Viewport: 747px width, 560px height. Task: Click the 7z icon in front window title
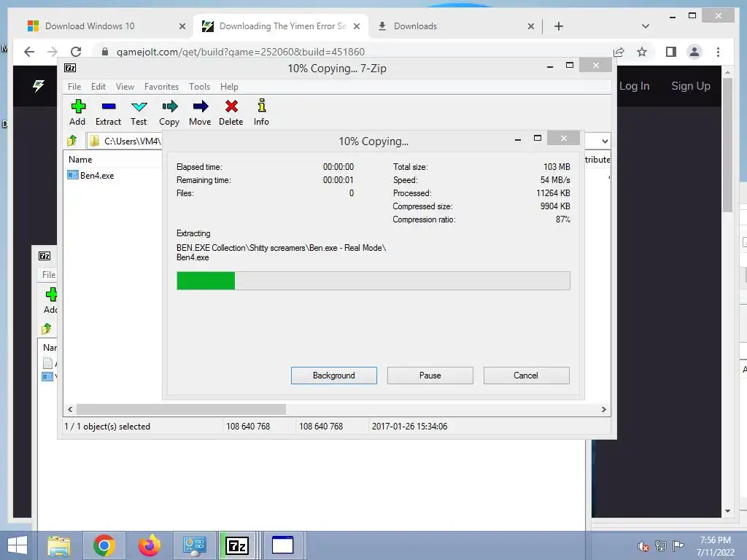pos(70,68)
